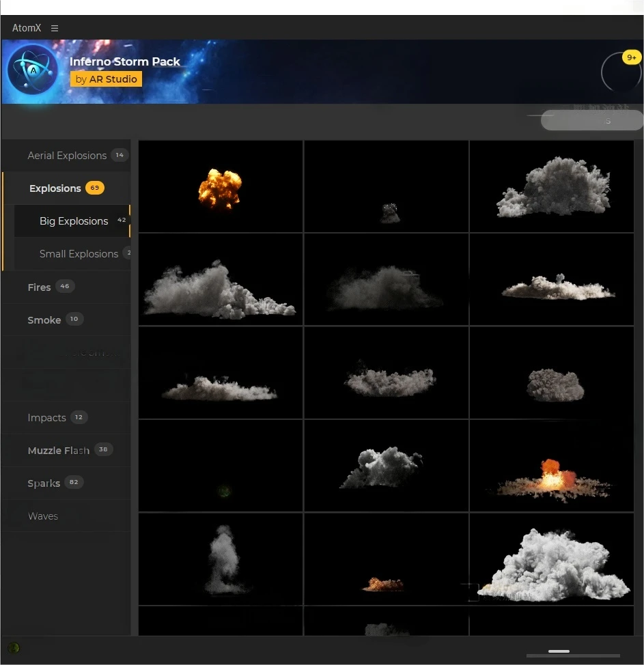Click the 46 count badge beside Fires

[x=65, y=287]
